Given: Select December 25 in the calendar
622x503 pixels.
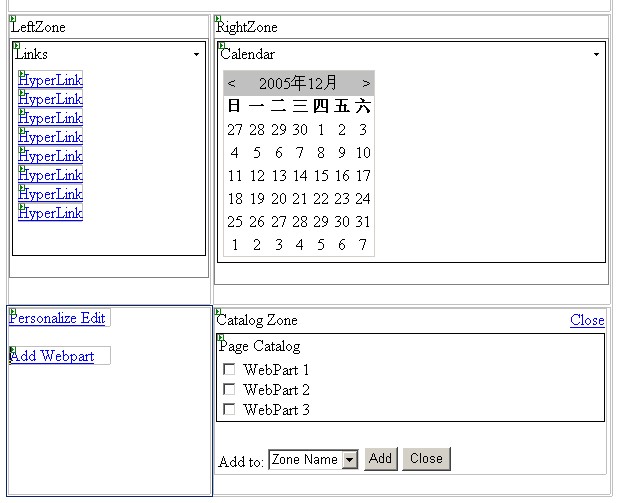Looking at the screenshot, I should point(235,222).
